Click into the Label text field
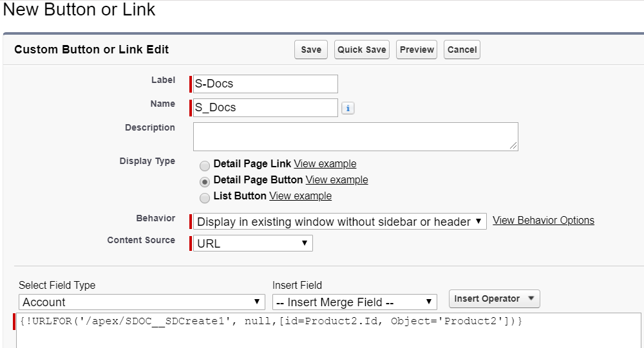 point(265,84)
